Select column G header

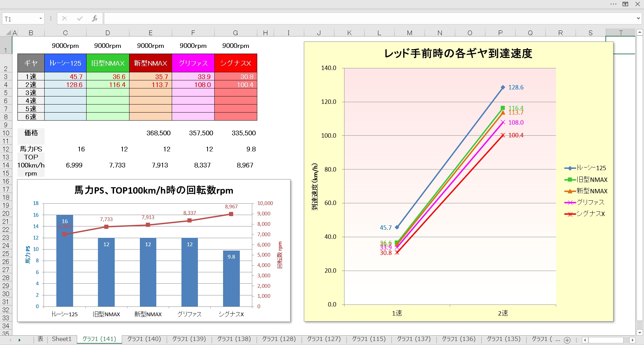tap(235, 33)
